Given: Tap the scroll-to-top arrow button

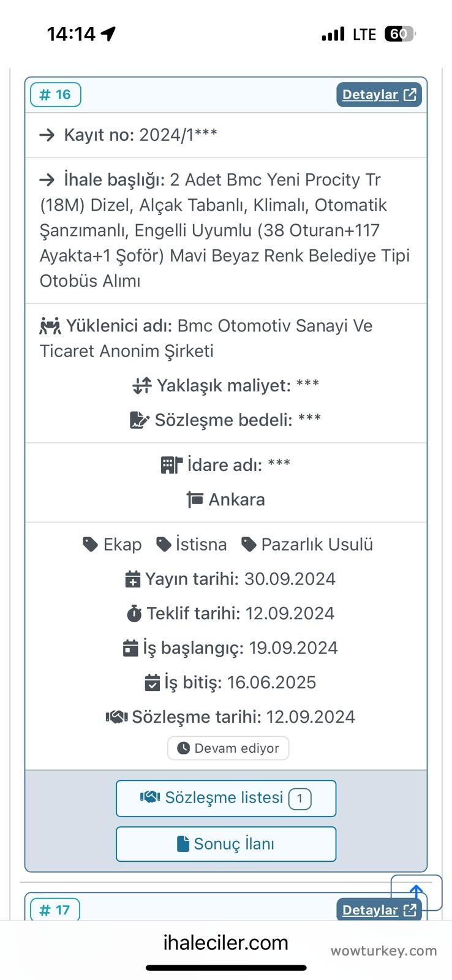Looking at the screenshot, I should pyautogui.click(x=416, y=892).
